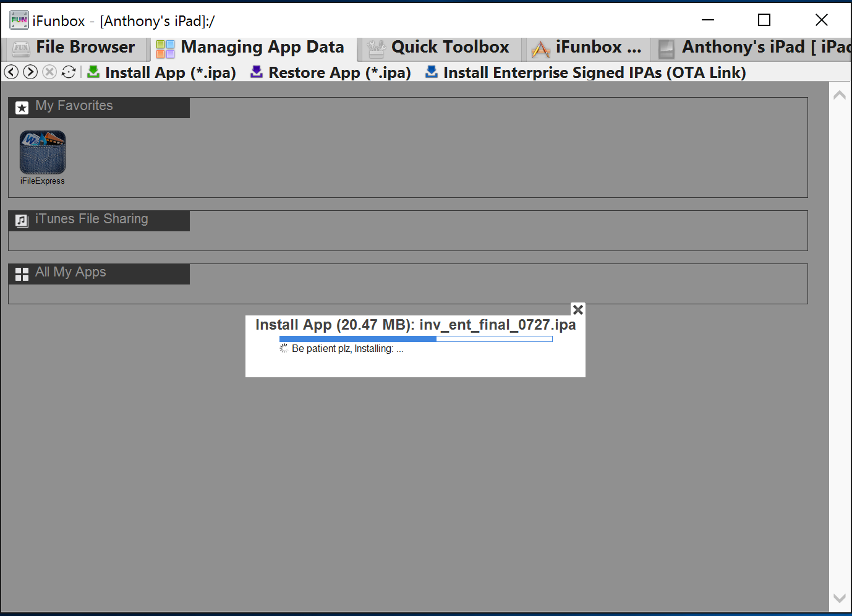The image size is (852, 616).
Task: Click the My Favorites section header
Action: [x=99, y=108]
